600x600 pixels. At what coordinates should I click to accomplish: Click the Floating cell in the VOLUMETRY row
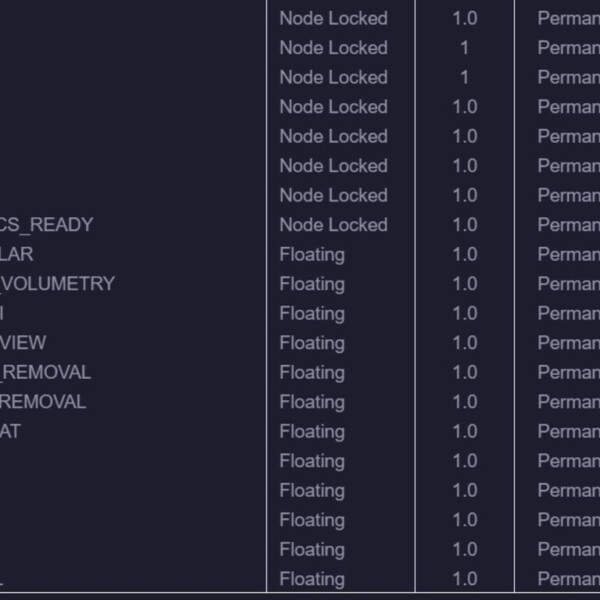pos(312,285)
